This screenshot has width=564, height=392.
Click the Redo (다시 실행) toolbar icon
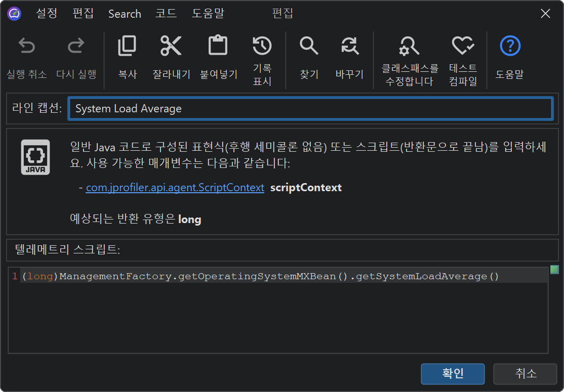76,47
